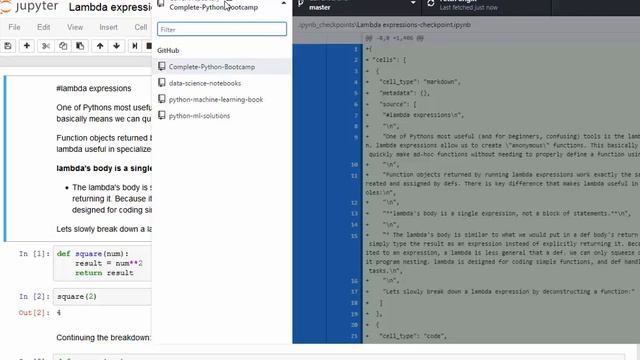
Task: Click the notebook title Lambda expressions
Action: pyautogui.click(x=110, y=7)
